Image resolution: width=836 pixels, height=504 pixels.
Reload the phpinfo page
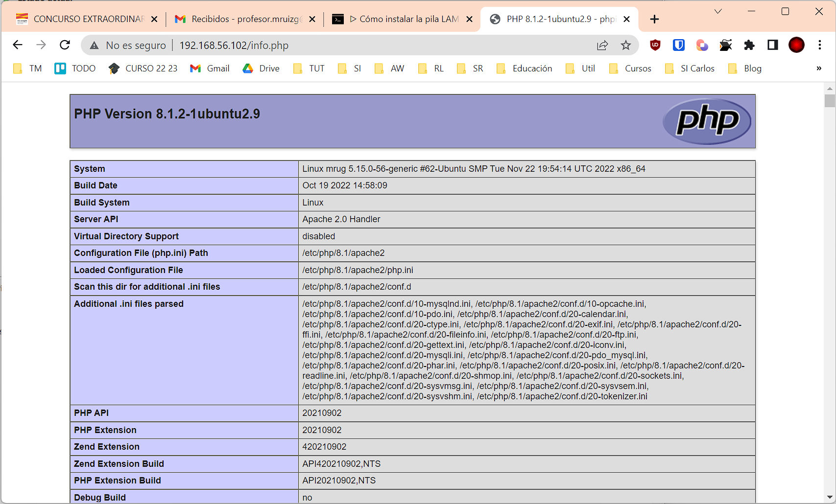[x=64, y=45]
